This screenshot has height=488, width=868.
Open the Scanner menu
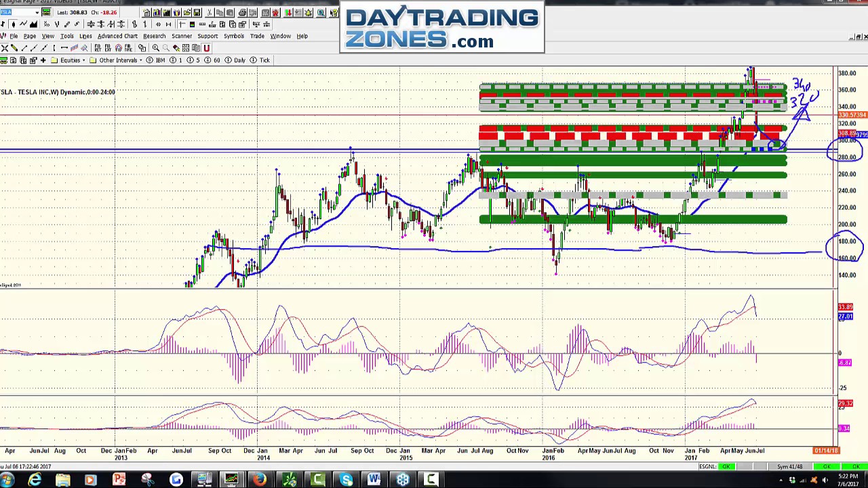coord(182,36)
